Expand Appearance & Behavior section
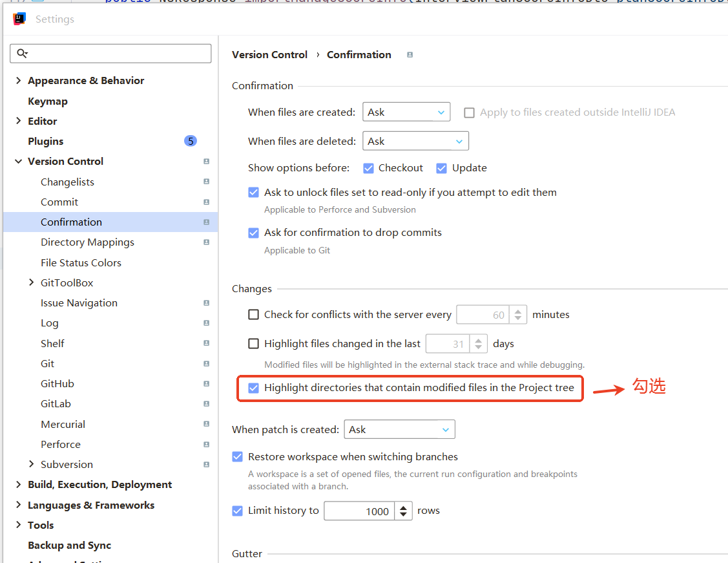The image size is (728, 563). coord(19,80)
